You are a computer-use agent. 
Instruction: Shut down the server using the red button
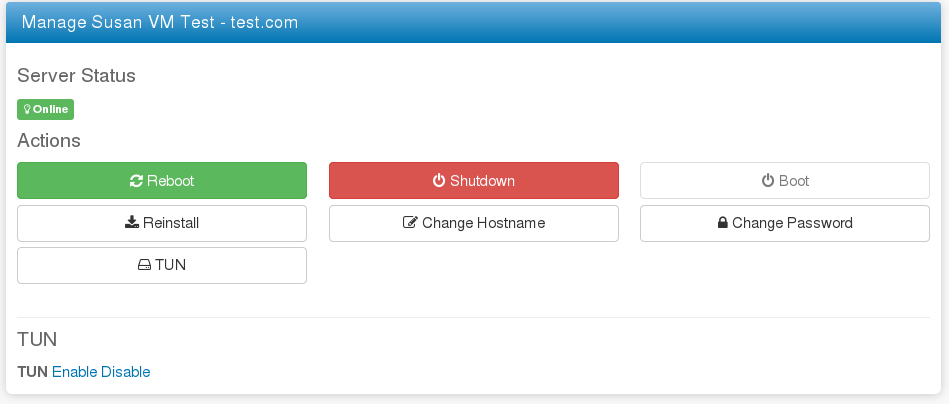pos(474,180)
